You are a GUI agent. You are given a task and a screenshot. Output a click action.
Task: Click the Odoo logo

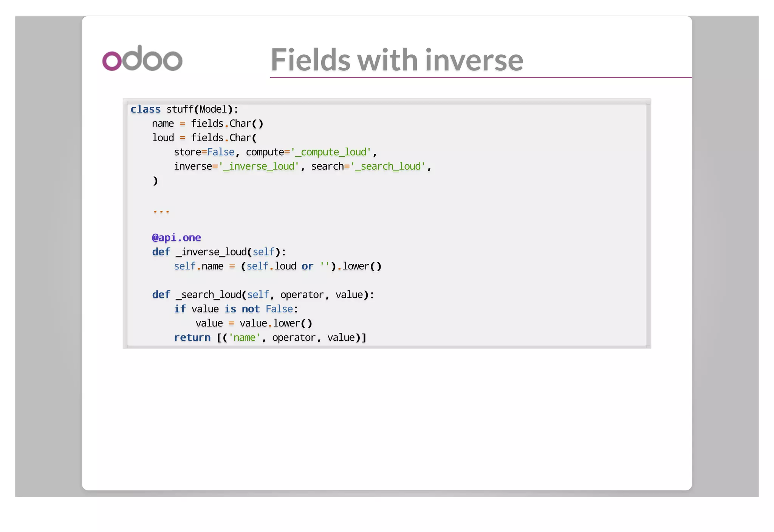pos(142,58)
